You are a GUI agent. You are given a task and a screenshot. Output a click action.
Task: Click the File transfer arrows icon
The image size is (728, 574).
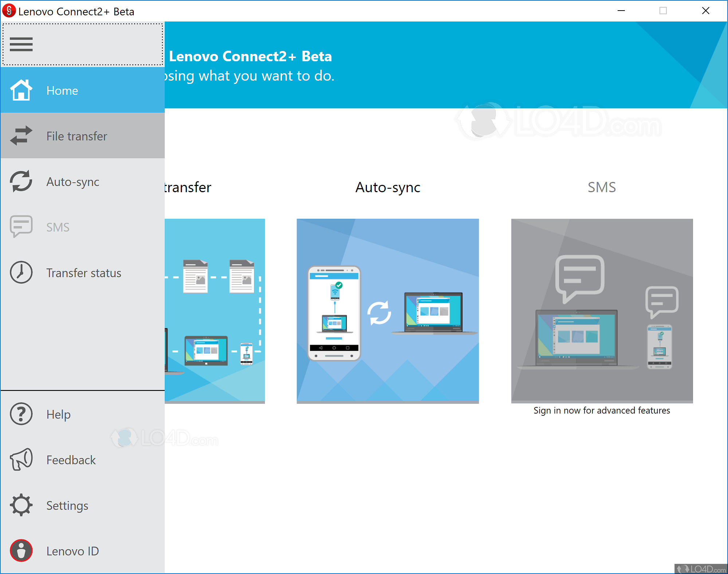point(21,136)
